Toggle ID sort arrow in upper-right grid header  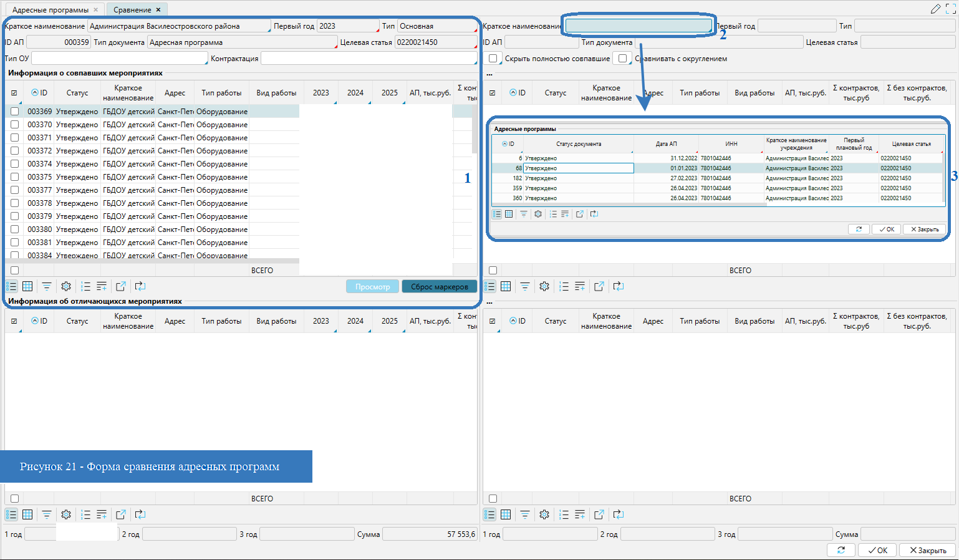click(x=513, y=93)
